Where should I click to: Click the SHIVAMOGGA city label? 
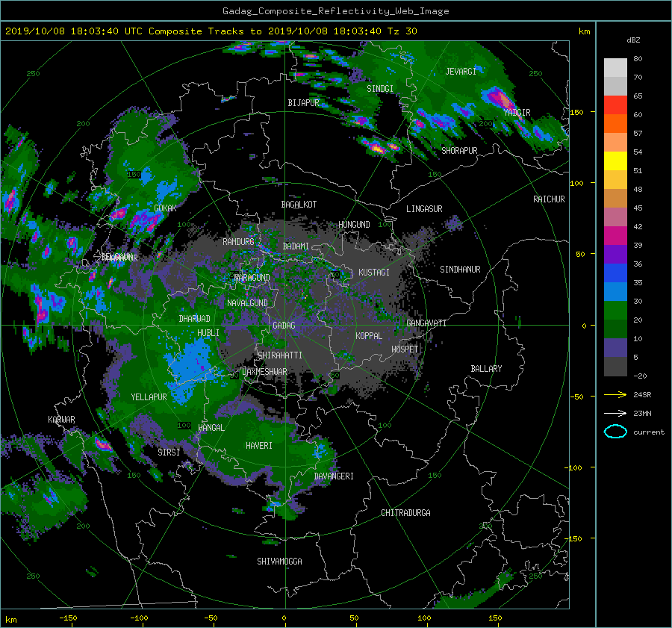279,562
